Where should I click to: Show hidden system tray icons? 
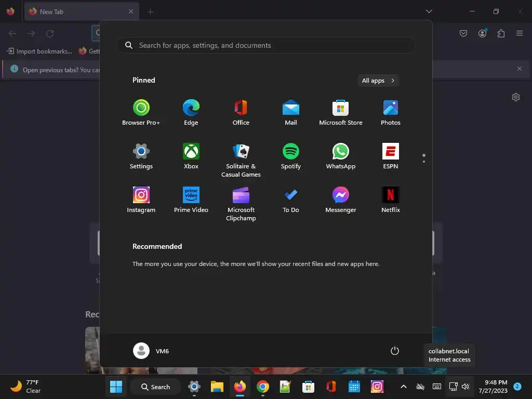coord(403,387)
